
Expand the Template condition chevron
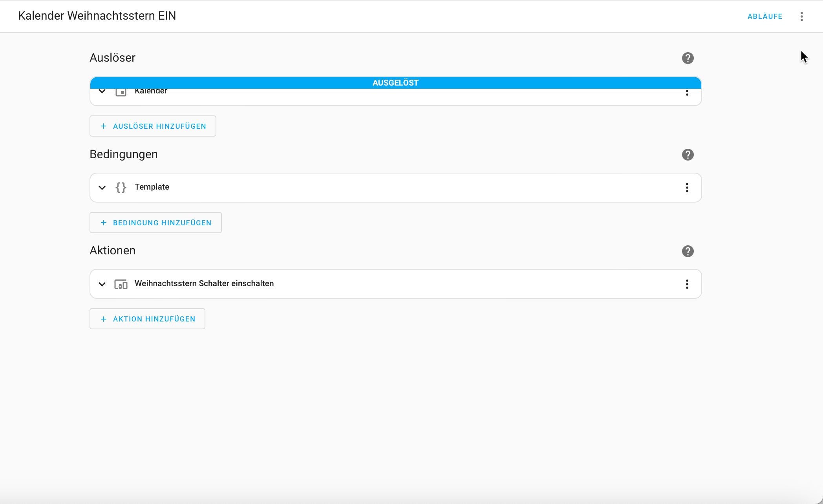[x=102, y=188]
